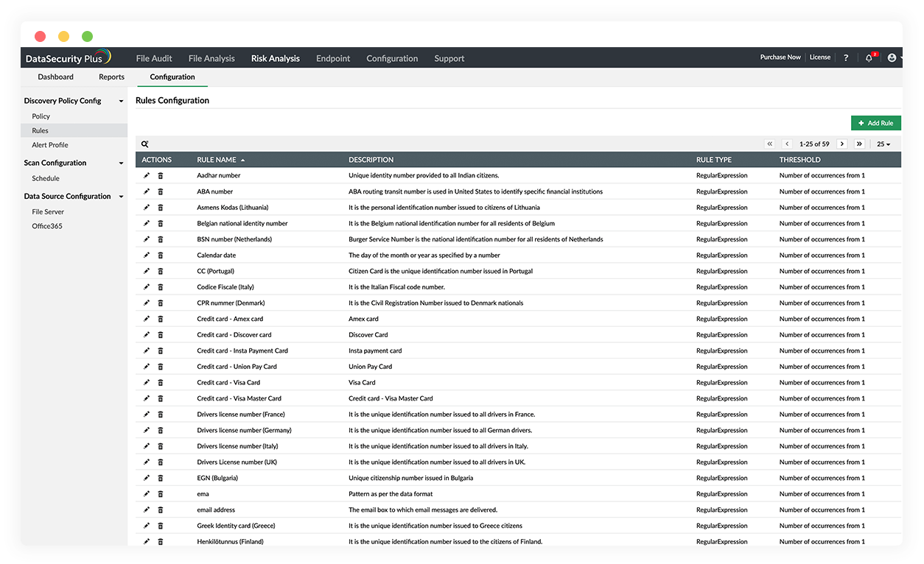Collapse the Discovery Policy Config section
This screenshot has height=564, width=924.
[122, 100]
